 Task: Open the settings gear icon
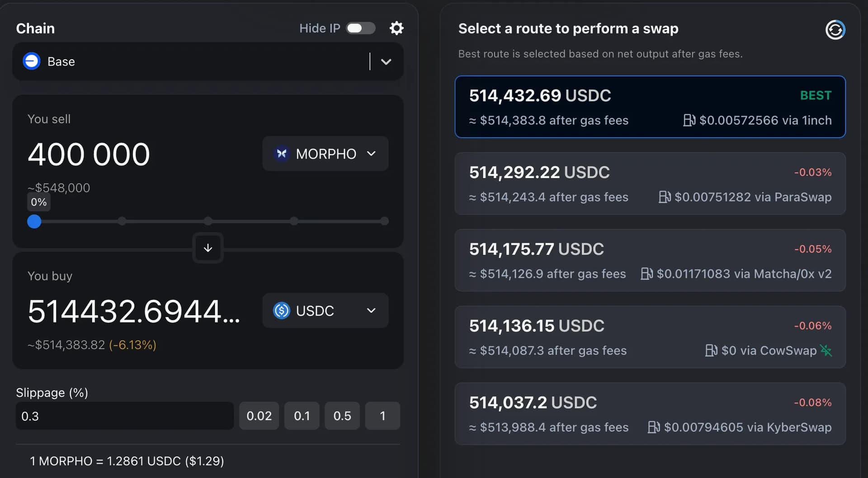(x=396, y=28)
